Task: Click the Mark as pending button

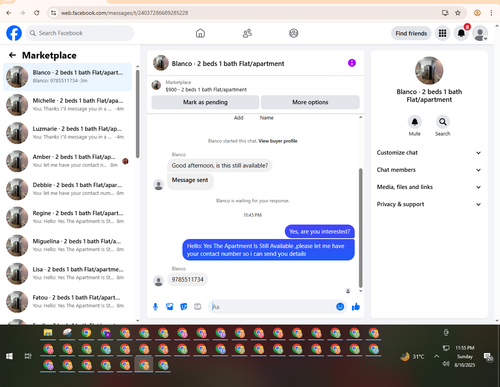Action: coord(205,102)
